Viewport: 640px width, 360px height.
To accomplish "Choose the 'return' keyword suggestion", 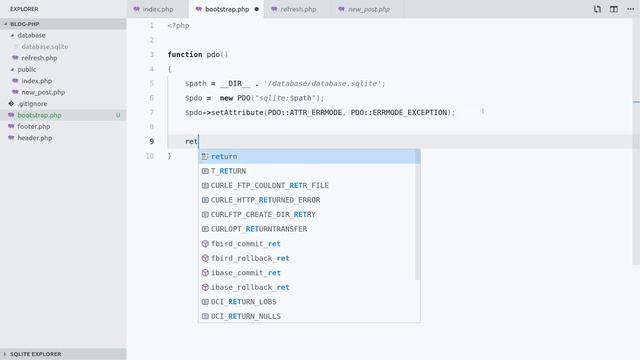I will tap(309, 156).
